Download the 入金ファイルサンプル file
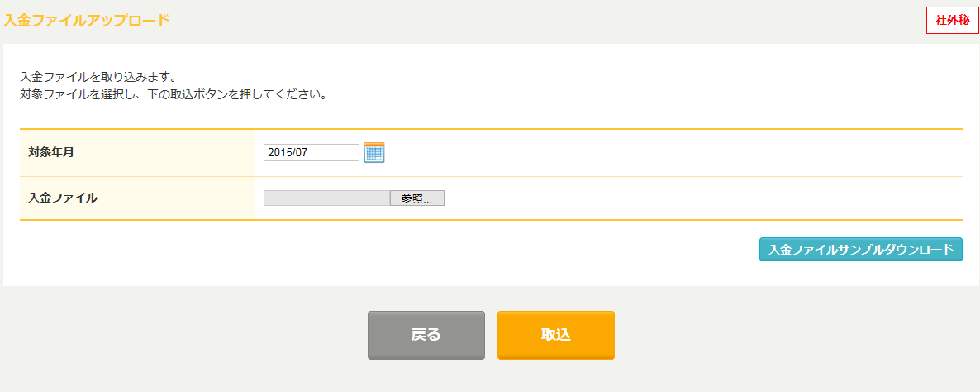The image size is (980, 392). point(861,250)
